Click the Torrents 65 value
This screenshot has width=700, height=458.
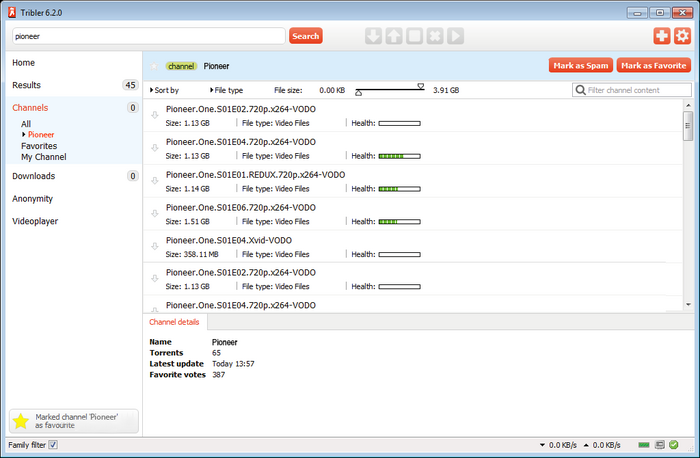[216, 353]
